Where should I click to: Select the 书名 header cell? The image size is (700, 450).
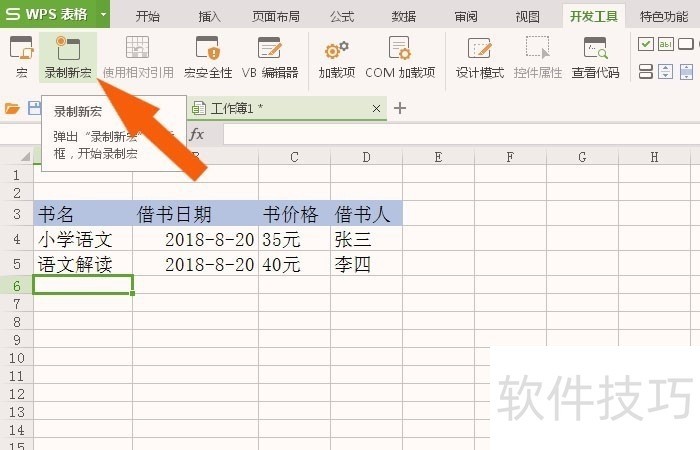click(83, 214)
